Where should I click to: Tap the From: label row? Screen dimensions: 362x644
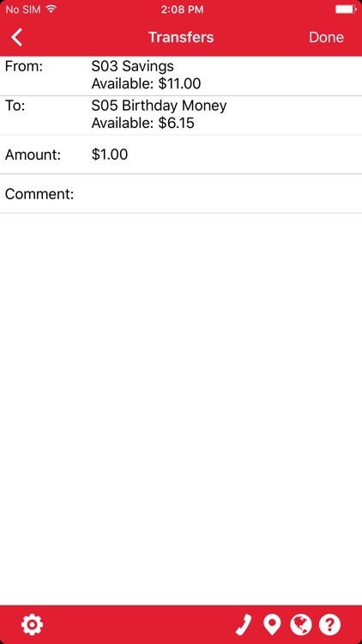tap(181, 76)
